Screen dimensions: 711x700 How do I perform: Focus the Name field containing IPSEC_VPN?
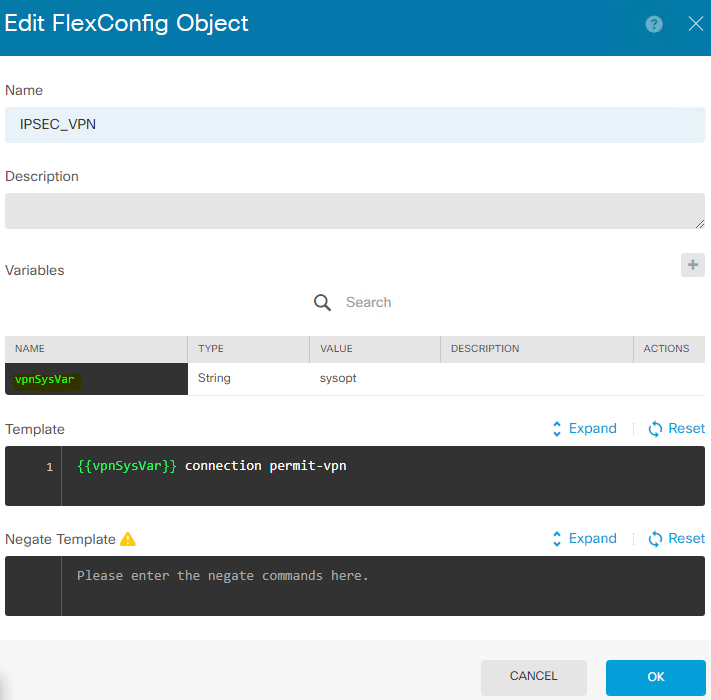pyautogui.click(x=355, y=125)
